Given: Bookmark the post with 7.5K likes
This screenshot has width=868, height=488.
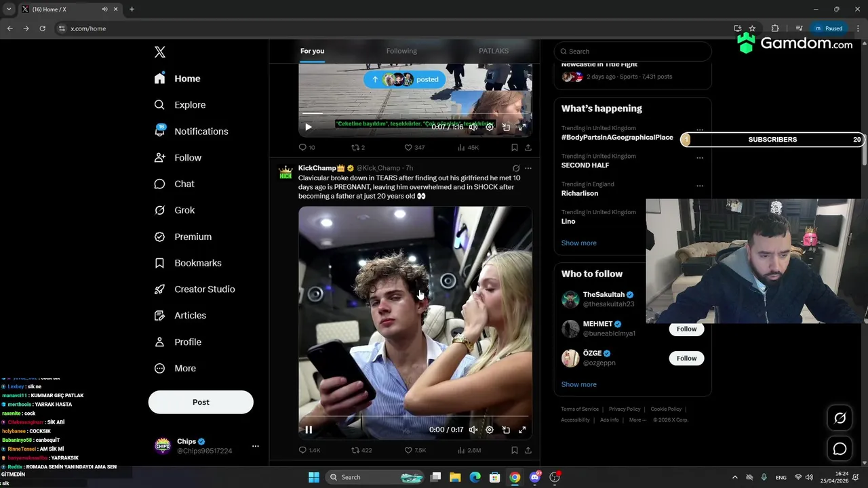Looking at the screenshot, I should [515, 450].
